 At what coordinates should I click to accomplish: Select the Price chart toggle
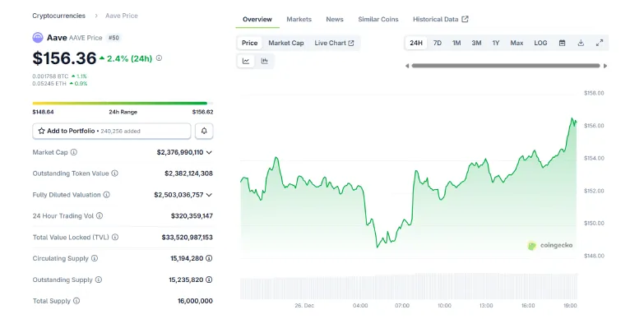pyautogui.click(x=250, y=43)
